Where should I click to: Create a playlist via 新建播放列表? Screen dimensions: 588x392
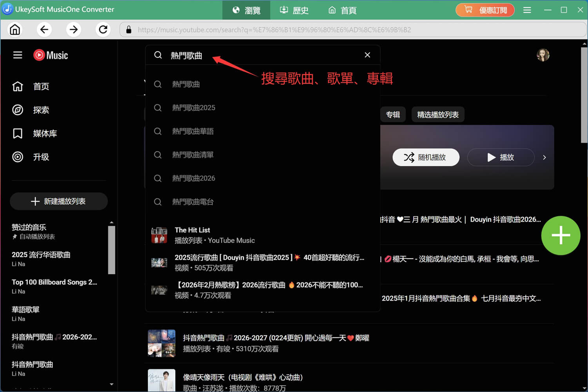click(x=58, y=201)
